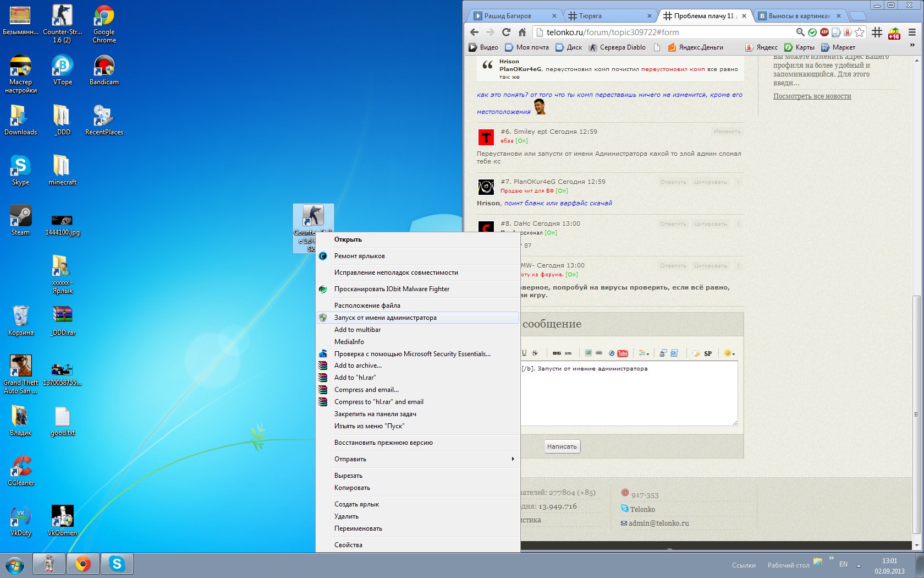Choose Свойства from context menu
The image size is (924, 578).
click(418, 545)
